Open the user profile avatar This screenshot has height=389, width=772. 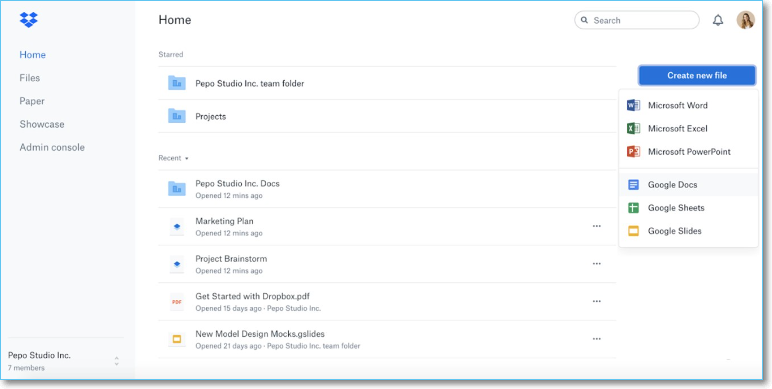click(x=745, y=20)
